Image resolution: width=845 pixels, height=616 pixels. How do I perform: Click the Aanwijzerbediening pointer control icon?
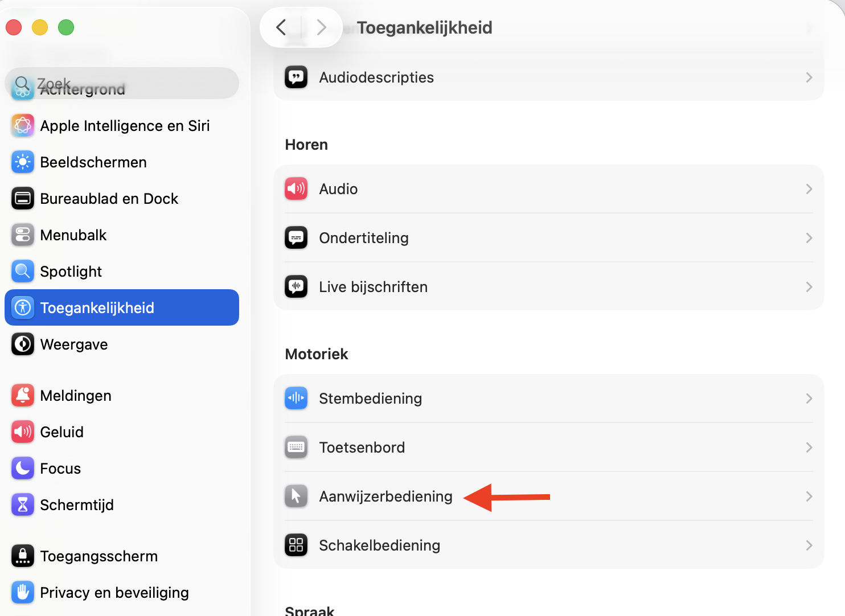tap(296, 496)
